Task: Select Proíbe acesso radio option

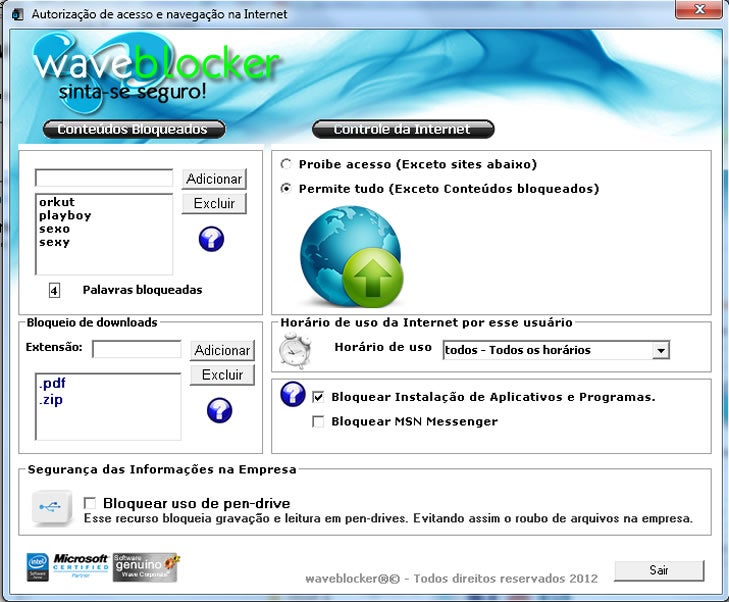Action: (x=286, y=164)
